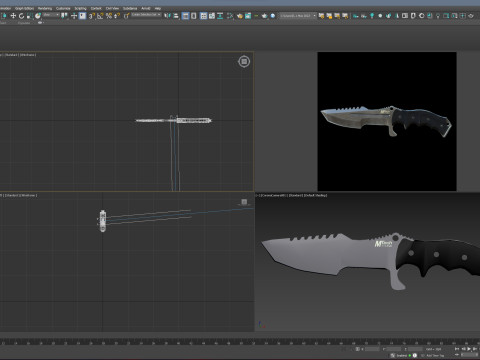
Task: Click the top viewport Wireframe label
Action: (28, 55)
